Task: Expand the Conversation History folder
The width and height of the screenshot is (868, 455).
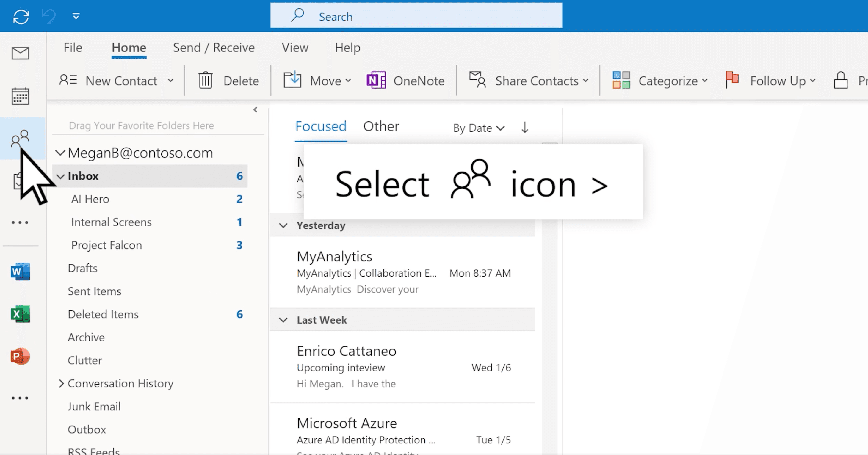Action: coord(61,383)
